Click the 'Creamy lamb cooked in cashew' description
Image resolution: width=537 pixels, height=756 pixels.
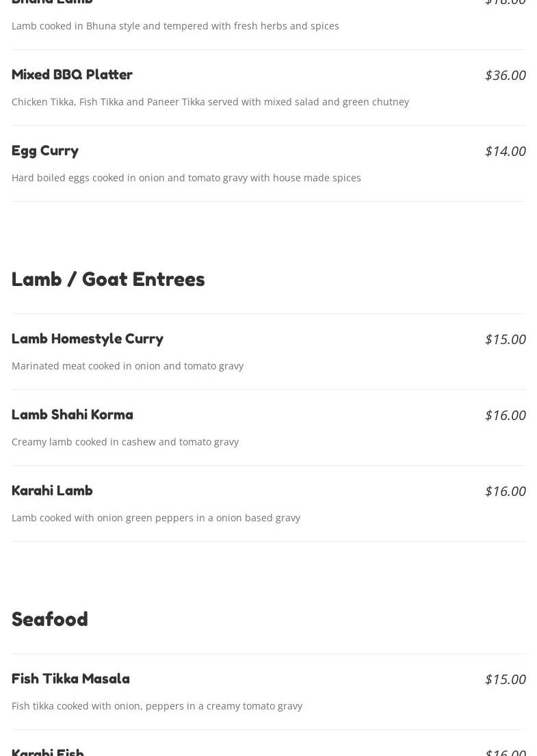125,442
